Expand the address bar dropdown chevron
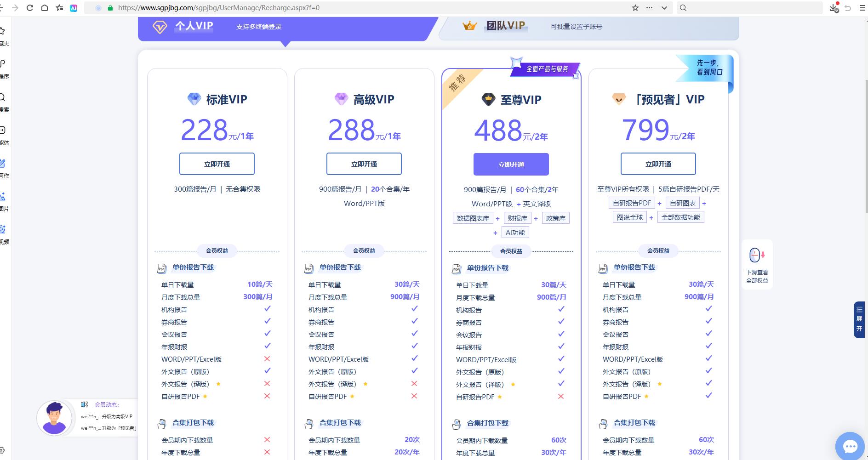Viewport: 868px width, 460px height. [x=664, y=8]
